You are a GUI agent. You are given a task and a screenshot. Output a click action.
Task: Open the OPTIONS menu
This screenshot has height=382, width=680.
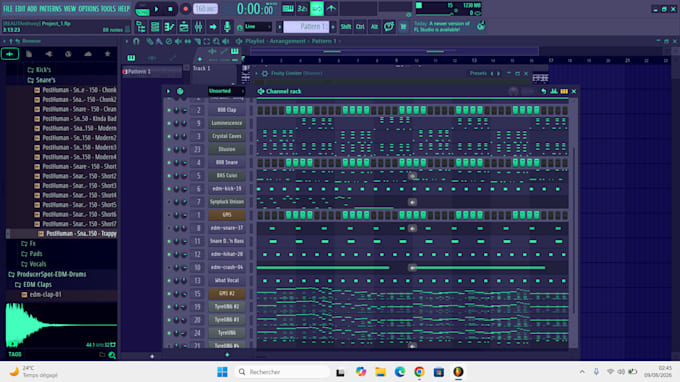tap(89, 9)
